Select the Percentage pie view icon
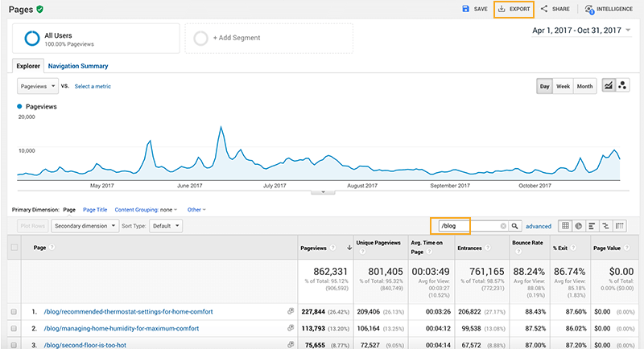 578,225
